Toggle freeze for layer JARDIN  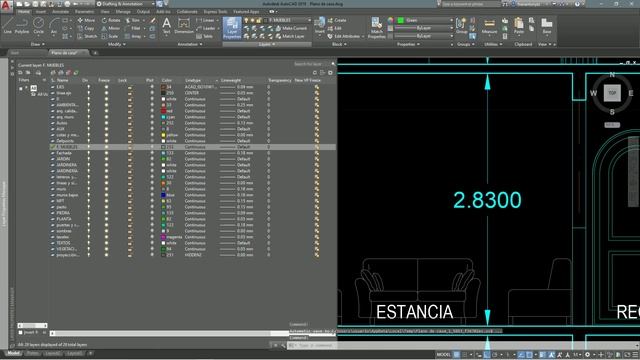(107, 159)
